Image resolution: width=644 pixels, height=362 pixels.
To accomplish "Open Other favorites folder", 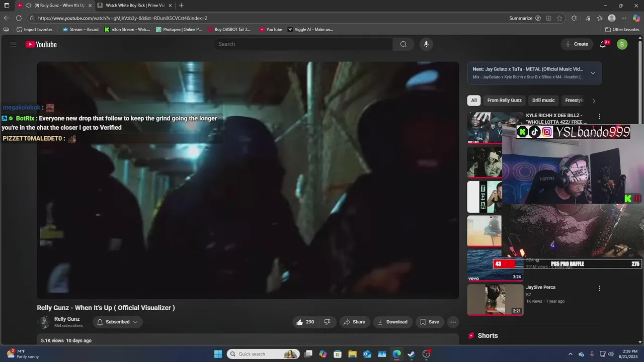I will tap(622, 30).
